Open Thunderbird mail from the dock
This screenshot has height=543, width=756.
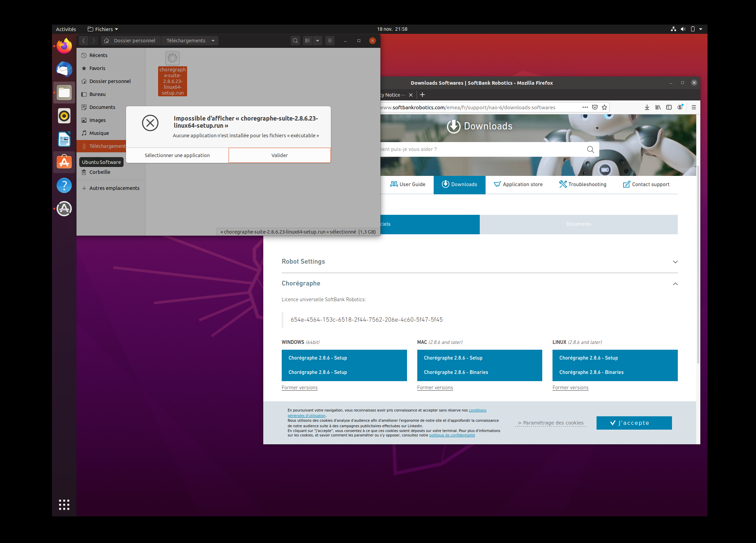[x=64, y=69]
